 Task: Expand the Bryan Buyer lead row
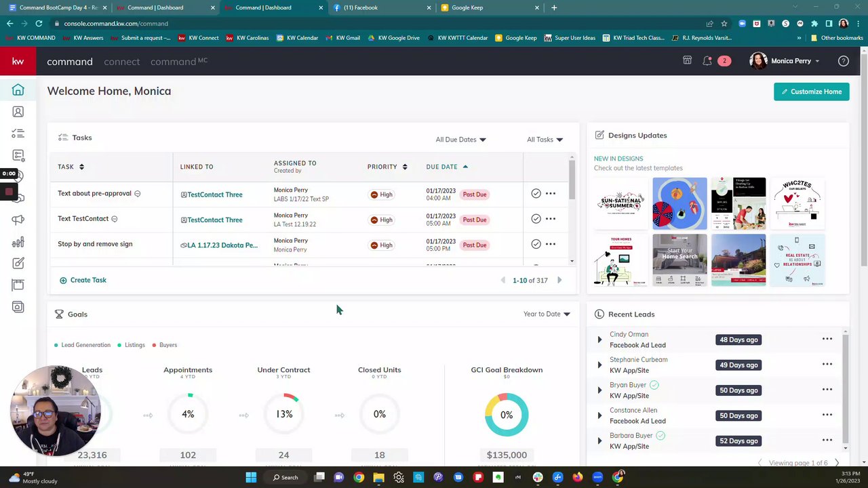[599, 390]
